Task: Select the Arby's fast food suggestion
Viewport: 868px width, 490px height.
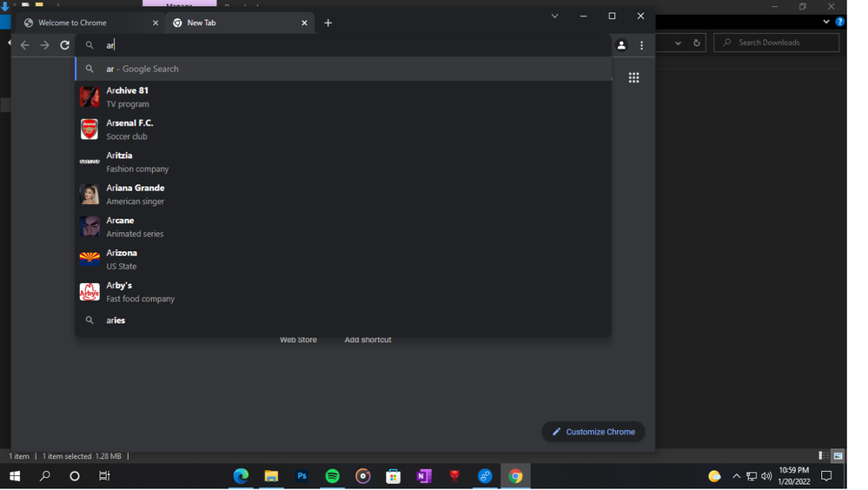Action: 343,292
